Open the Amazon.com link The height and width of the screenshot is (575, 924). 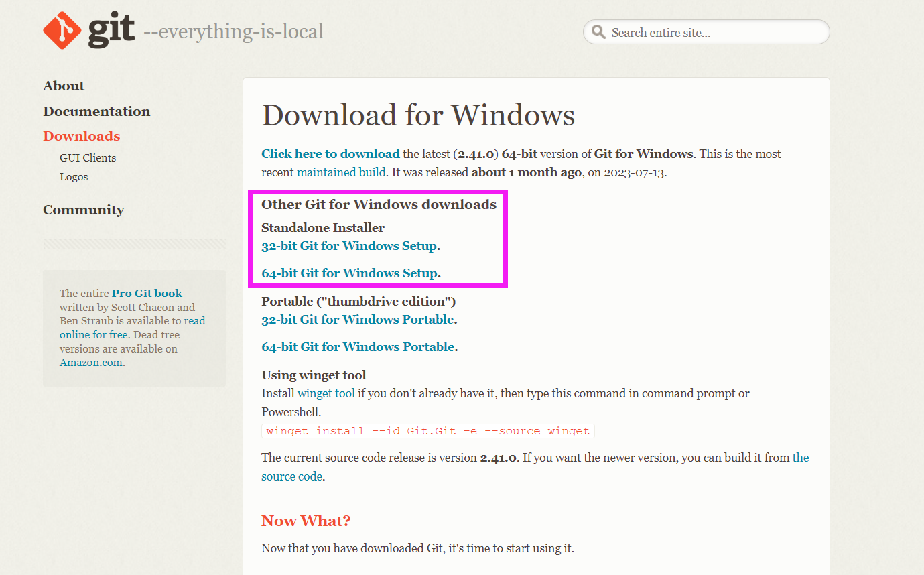tap(91, 363)
